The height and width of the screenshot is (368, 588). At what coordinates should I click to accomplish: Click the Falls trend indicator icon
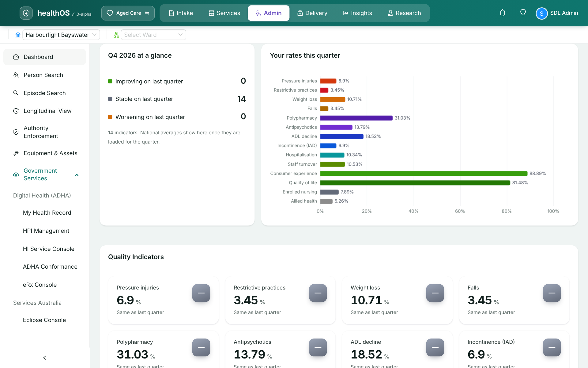(552, 293)
